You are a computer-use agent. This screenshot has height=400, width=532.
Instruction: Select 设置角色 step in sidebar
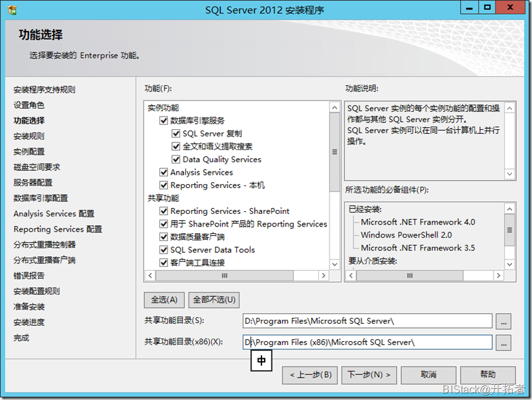pos(29,105)
